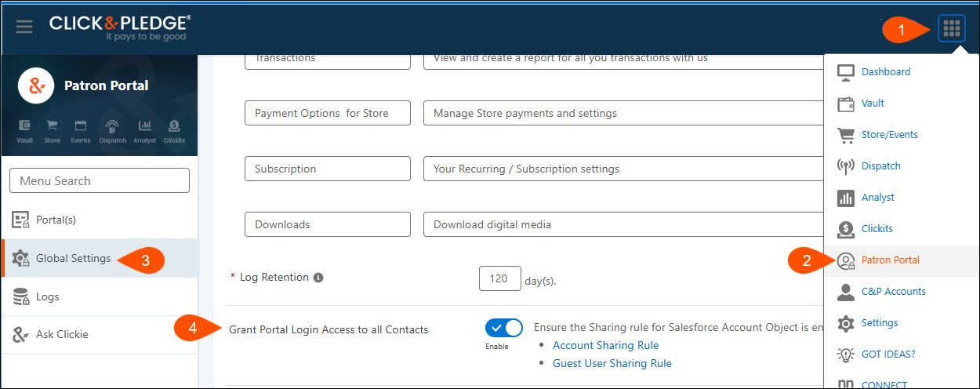Click the Manage Store payments description field
This screenshot has width=980, height=389.
[623, 113]
